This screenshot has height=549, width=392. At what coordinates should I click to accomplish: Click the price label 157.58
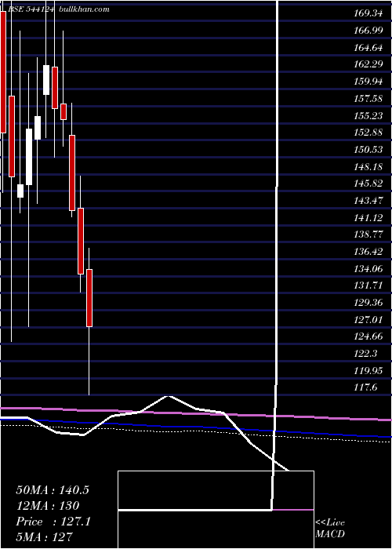coord(368,99)
